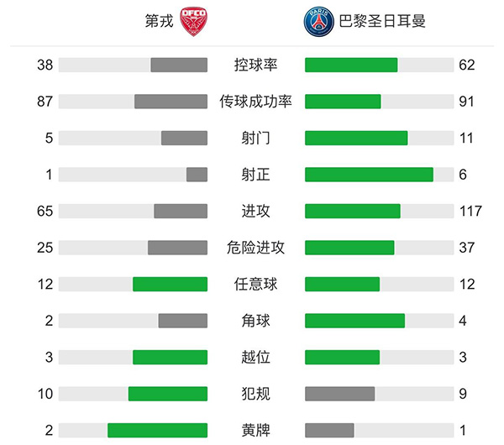Viewport: 504px width, 445px height.
Task: Select the 第戎 team name
Action: tap(159, 21)
